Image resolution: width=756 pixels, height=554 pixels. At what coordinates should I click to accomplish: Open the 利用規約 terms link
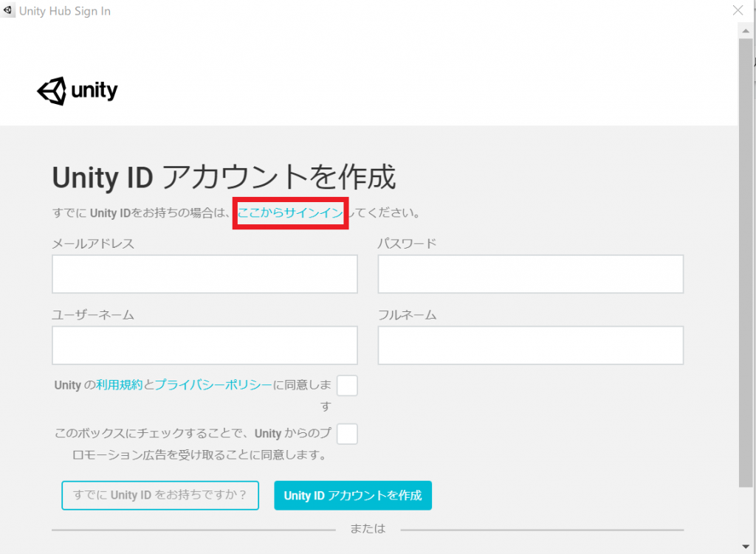119,385
